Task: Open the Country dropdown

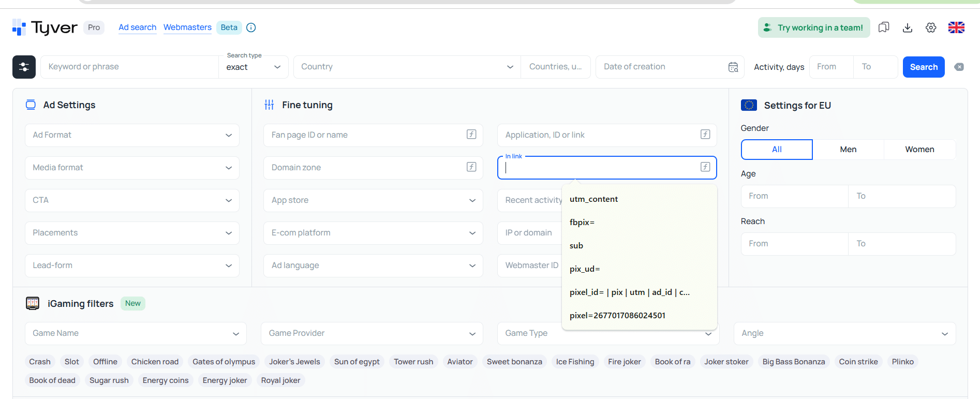Action: (x=407, y=67)
